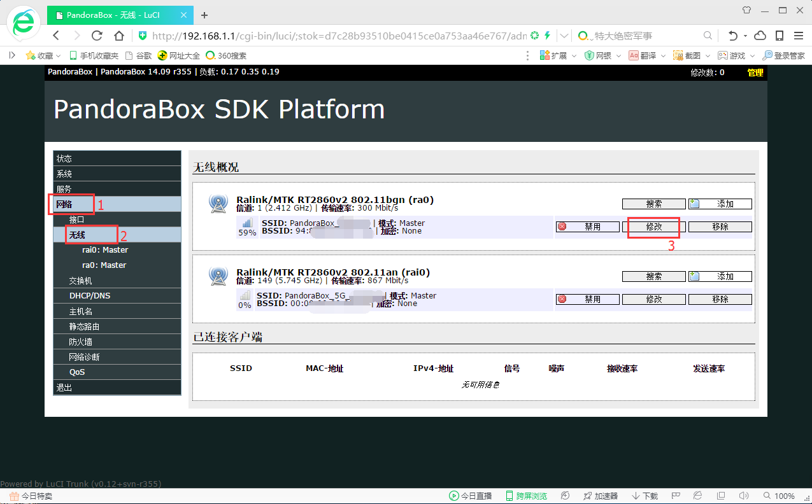Open QoS submenu item
Screen dimensions: 812x504
coord(117,372)
